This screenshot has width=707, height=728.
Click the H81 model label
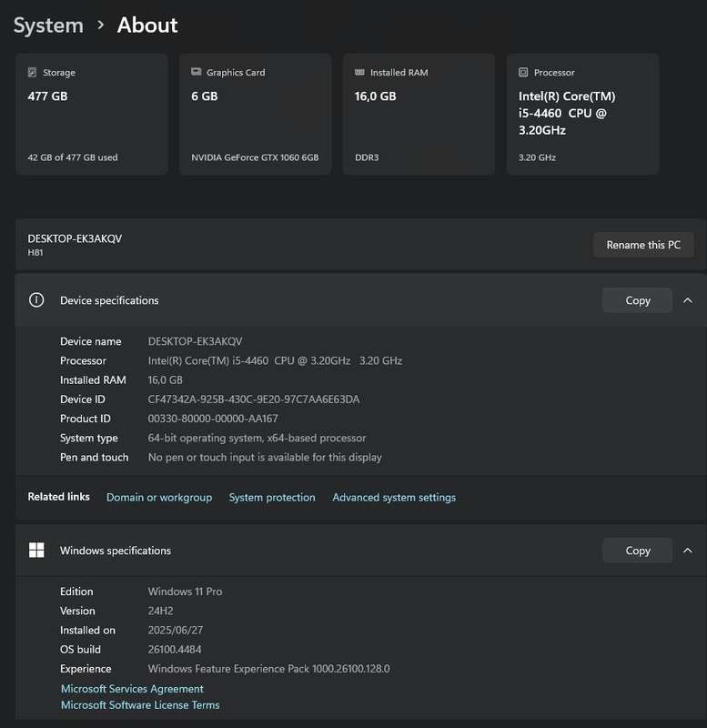coord(35,253)
